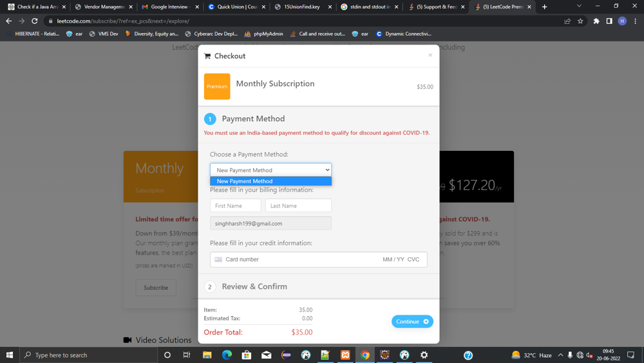
Task: Open Chrome profile avatar H
Action: pos(622,21)
